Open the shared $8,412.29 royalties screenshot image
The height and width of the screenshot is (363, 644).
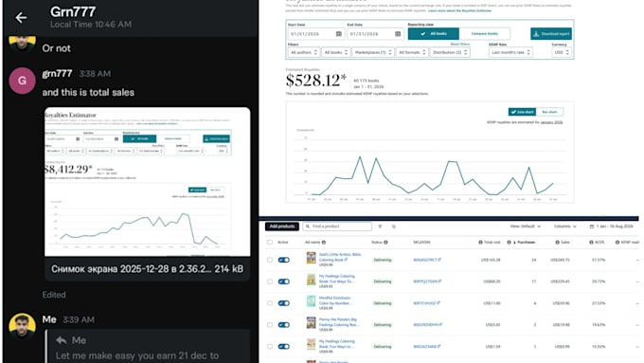click(148, 182)
